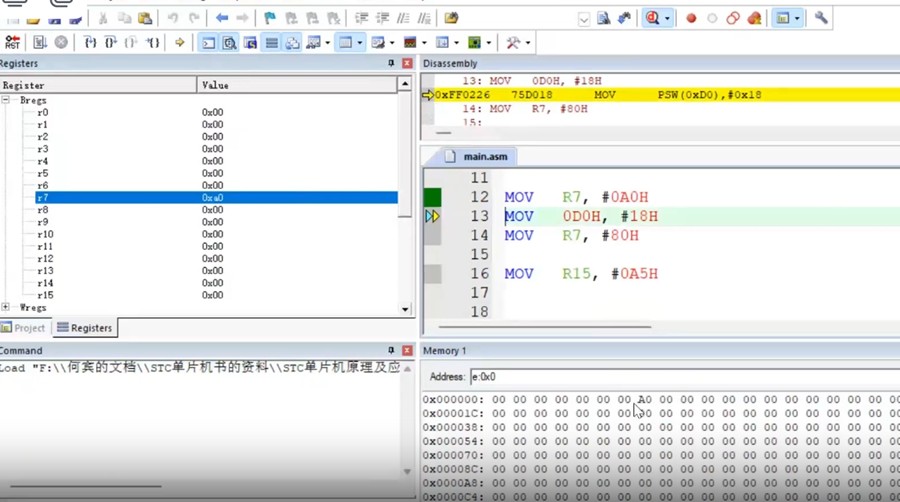Viewport: 900px width, 502px height.
Task: Open Configuration using the wrench icon
Action: pyautogui.click(x=821, y=18)
